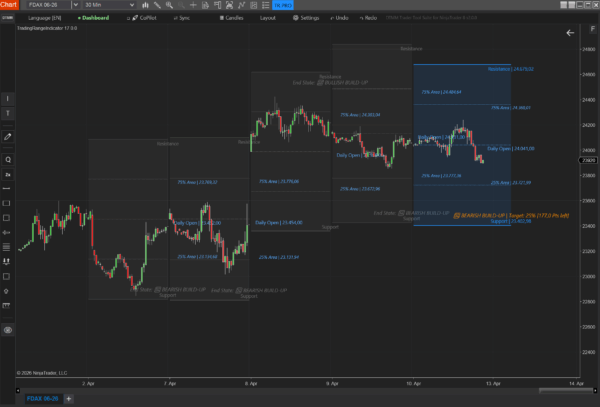Select the square shape tool below the rectangle
The image size is (600, 407).
coord(7,218)
